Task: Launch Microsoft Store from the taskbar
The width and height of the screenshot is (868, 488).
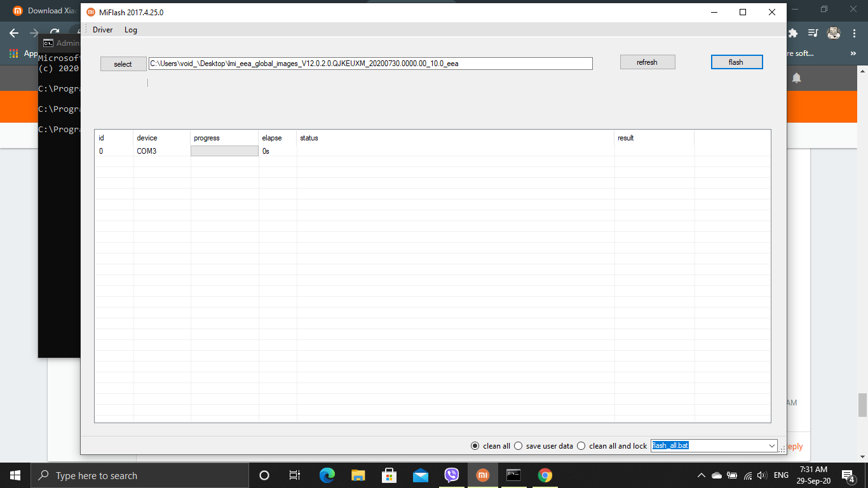Action: coord(390,475)
